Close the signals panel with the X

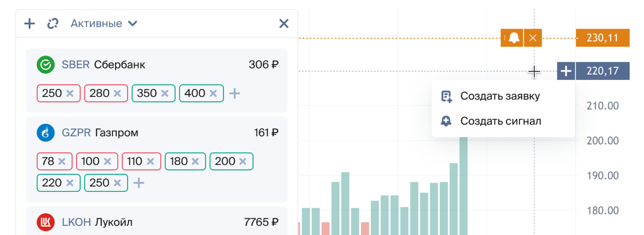284,23
